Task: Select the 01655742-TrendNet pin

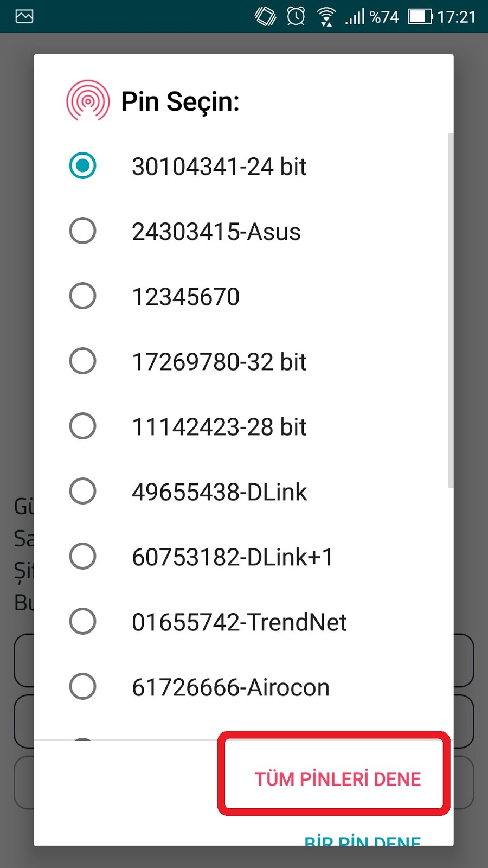Action: click(x=83, y=622)
